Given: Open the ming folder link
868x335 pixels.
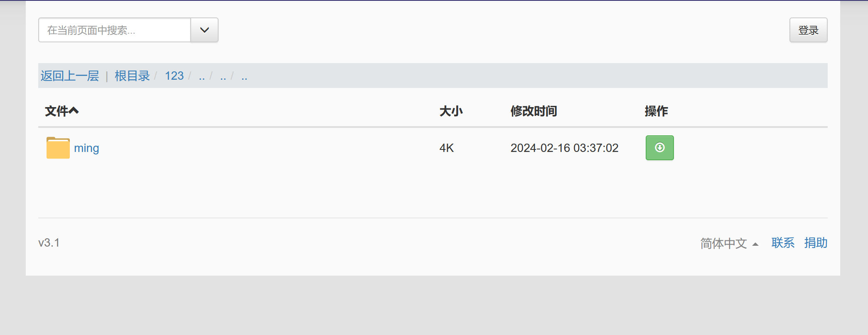Looking at the screenshot, I should coord(86,148).
